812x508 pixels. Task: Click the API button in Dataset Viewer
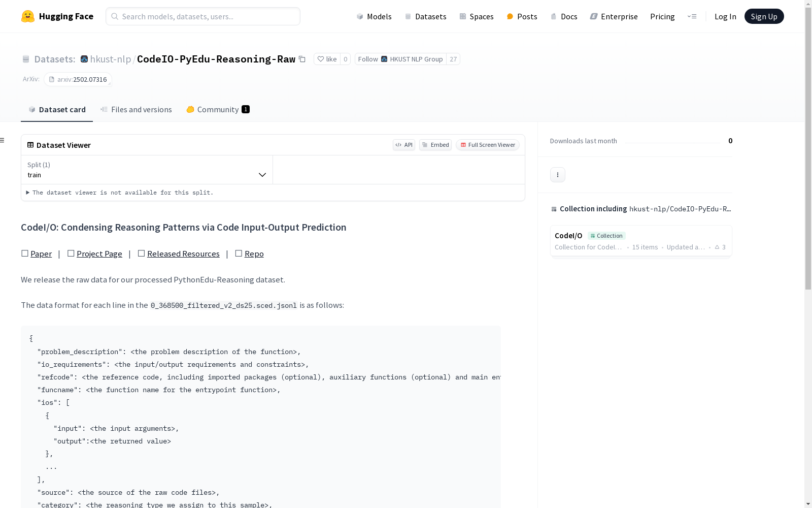pyautogui.click(x=404, y=145)
